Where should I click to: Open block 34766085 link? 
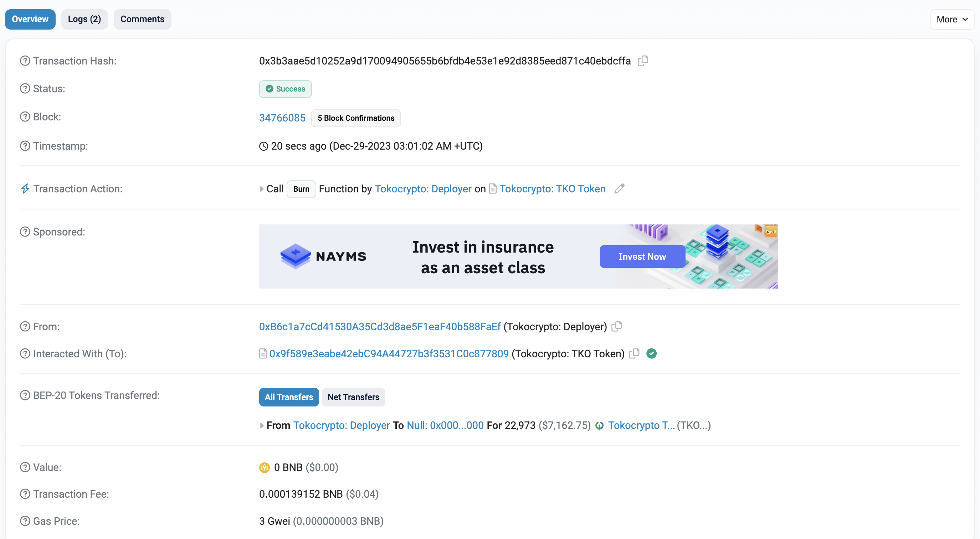click(282, 118)
